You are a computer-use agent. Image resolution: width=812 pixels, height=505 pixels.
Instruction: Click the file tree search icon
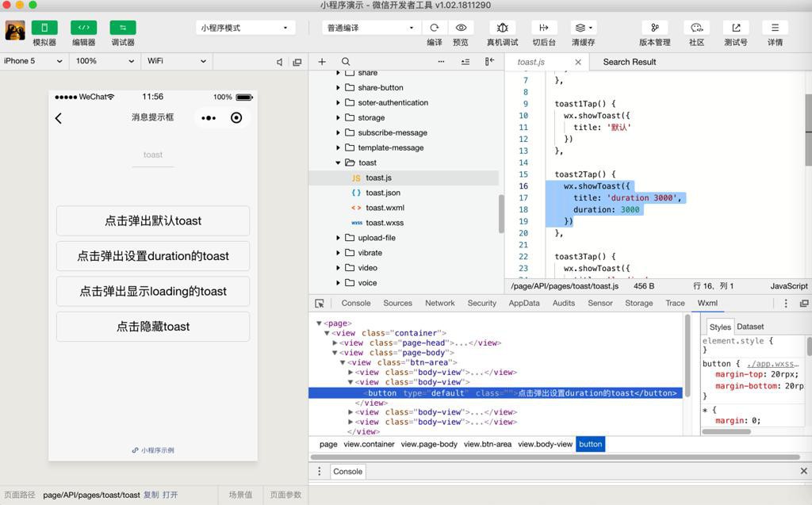(x=346, y=62)
